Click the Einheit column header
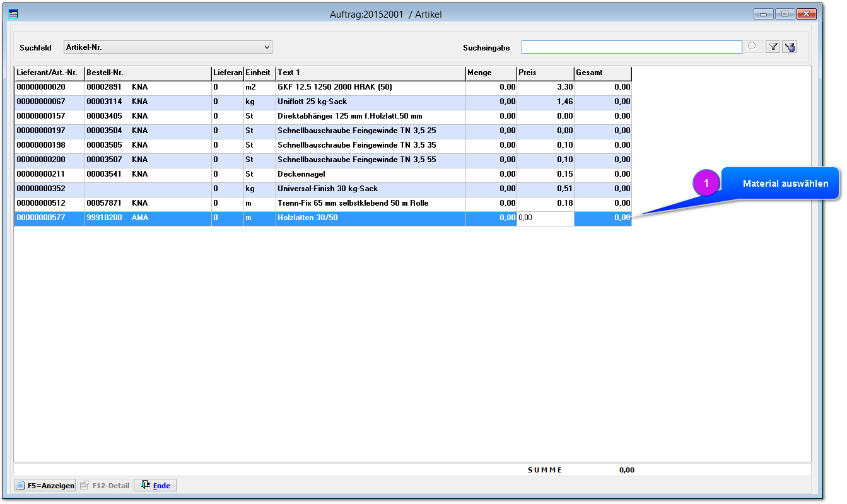The height and width of the screenshot is (504, 847). pos(260,73)
